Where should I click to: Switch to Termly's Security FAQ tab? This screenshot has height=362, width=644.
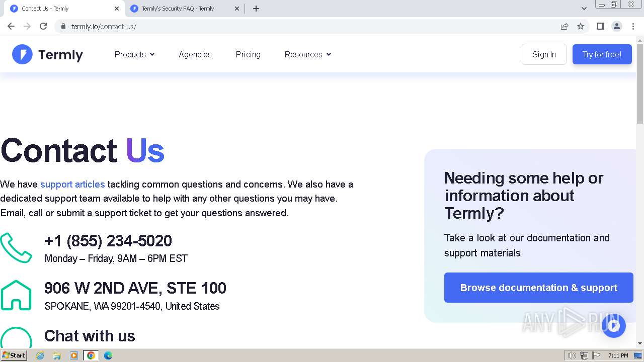(x=184, y=9)
